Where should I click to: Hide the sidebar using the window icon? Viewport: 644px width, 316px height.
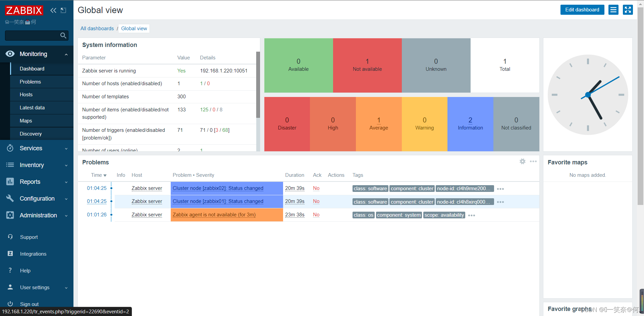(63, 10)
